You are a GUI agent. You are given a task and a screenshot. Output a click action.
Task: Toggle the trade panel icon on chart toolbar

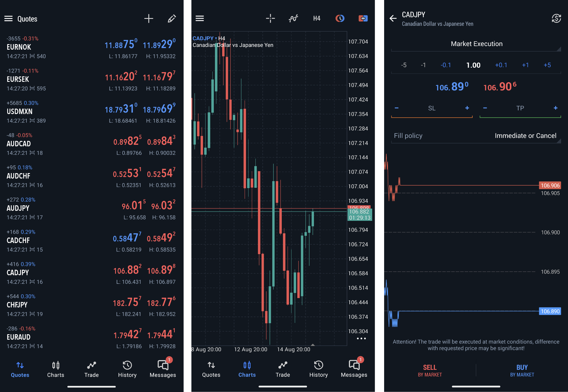click(x=363, y=18)
